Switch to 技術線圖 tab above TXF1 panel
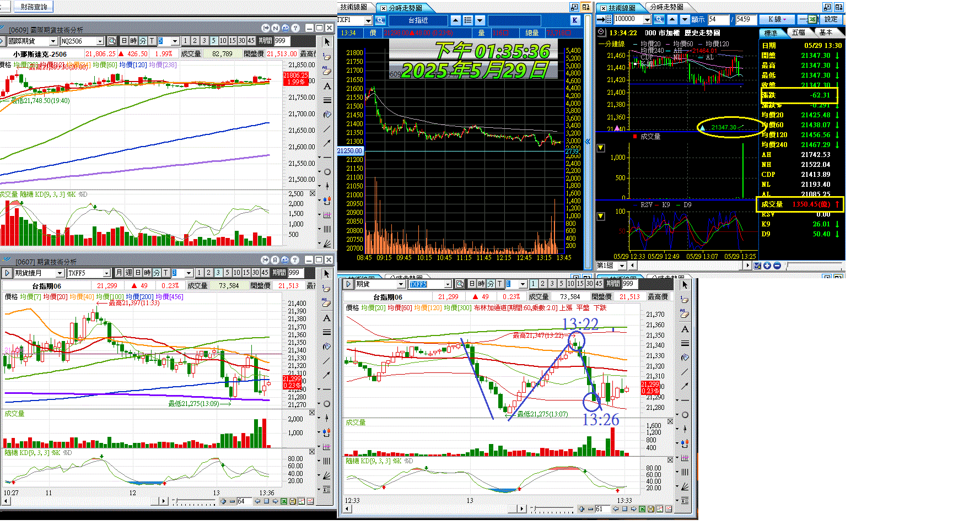 point(353,7)
